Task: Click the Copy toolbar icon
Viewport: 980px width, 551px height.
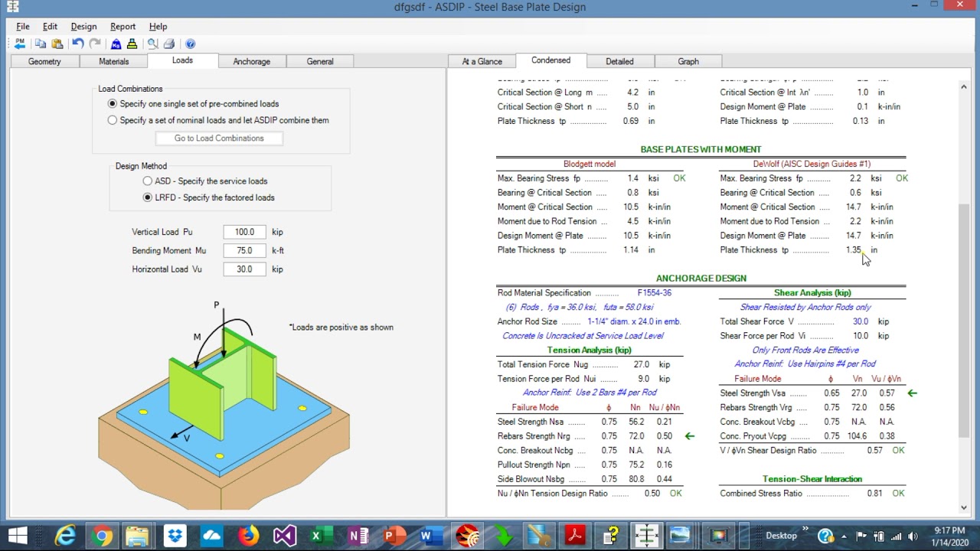Action: [41, 44]
